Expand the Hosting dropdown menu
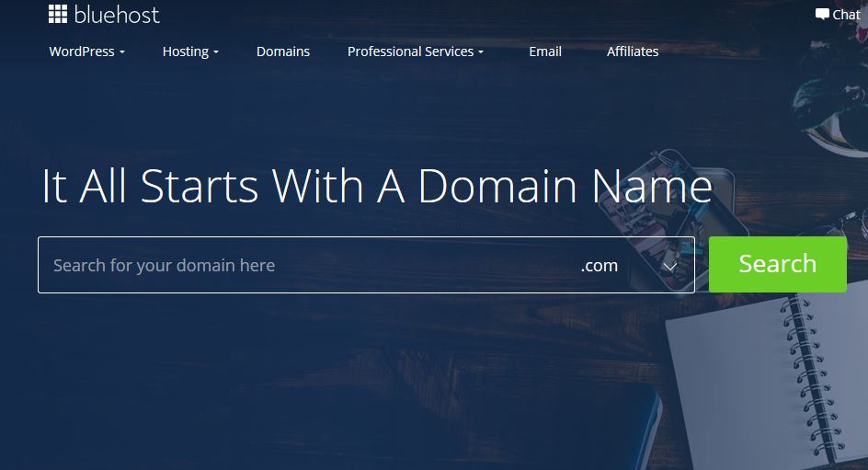The image size is (868, 470). (x=190, y=52)
